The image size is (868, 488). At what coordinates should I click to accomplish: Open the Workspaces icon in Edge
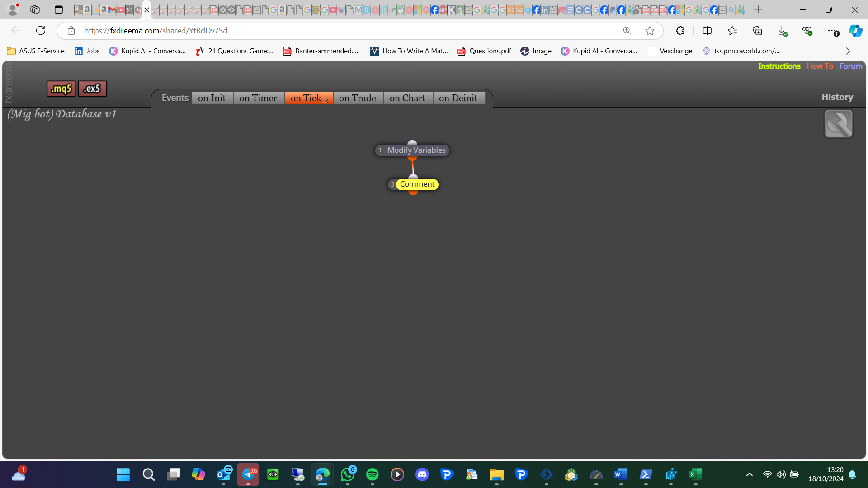pos(35,9)
